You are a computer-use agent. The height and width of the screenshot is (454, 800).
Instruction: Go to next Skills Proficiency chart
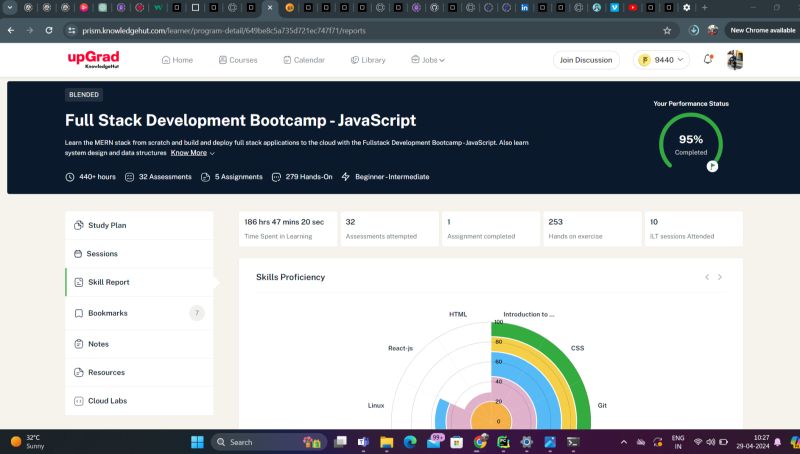pyautogui.click(x=720, y=277)
